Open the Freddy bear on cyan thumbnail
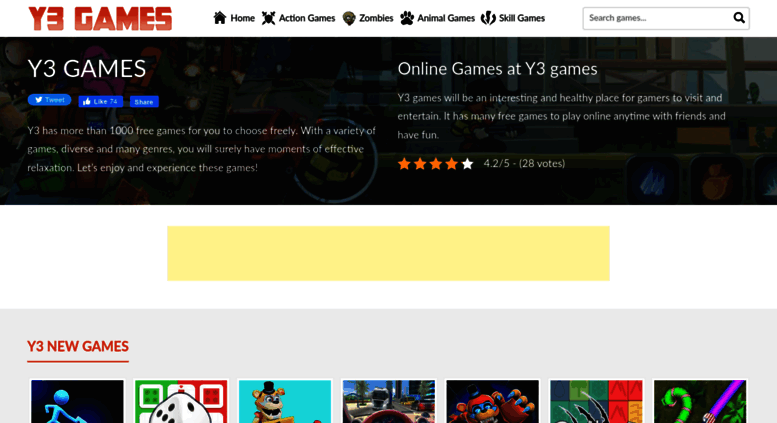 pos(285,401)
